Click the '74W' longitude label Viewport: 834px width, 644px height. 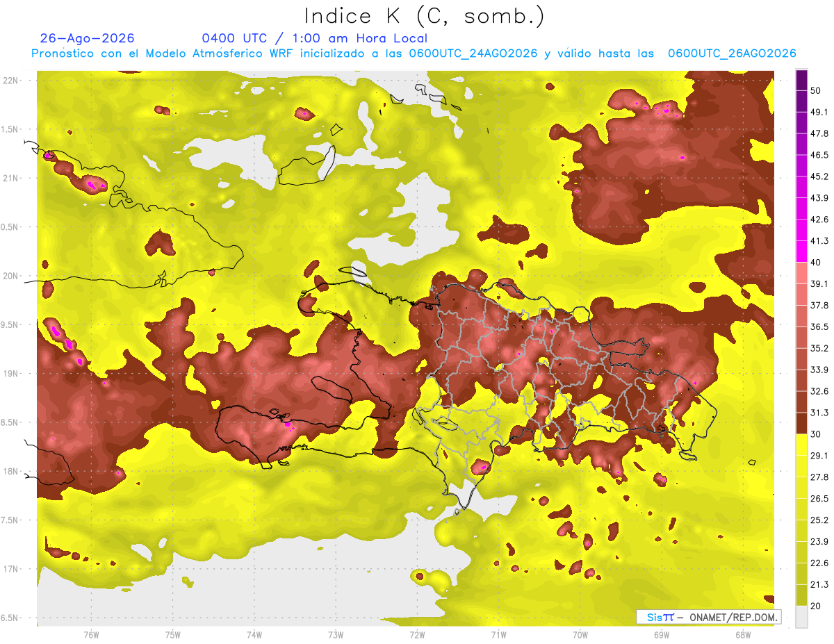point(254,634)
